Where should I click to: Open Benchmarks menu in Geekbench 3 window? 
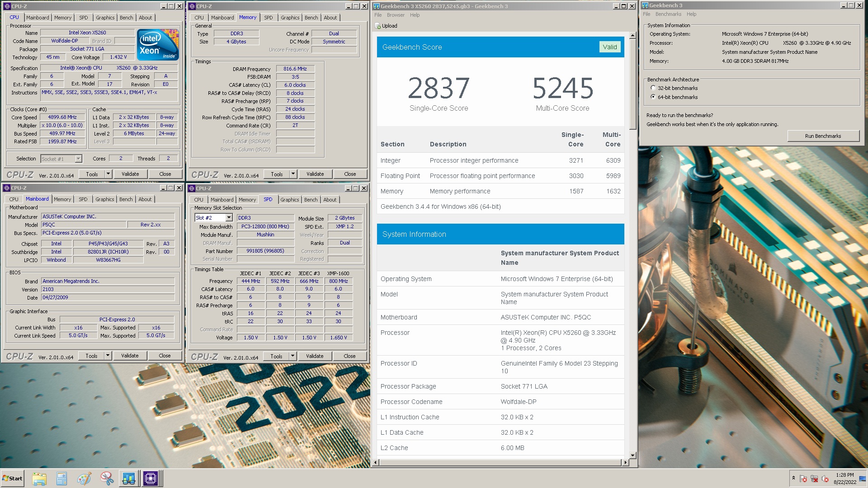coord(668,14)
